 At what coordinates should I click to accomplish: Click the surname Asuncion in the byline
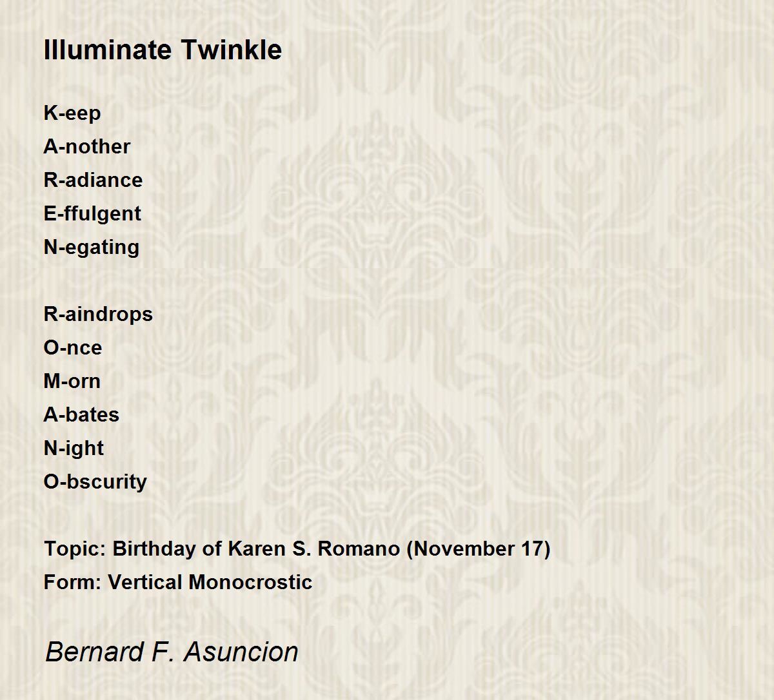(x=241, y=652)
